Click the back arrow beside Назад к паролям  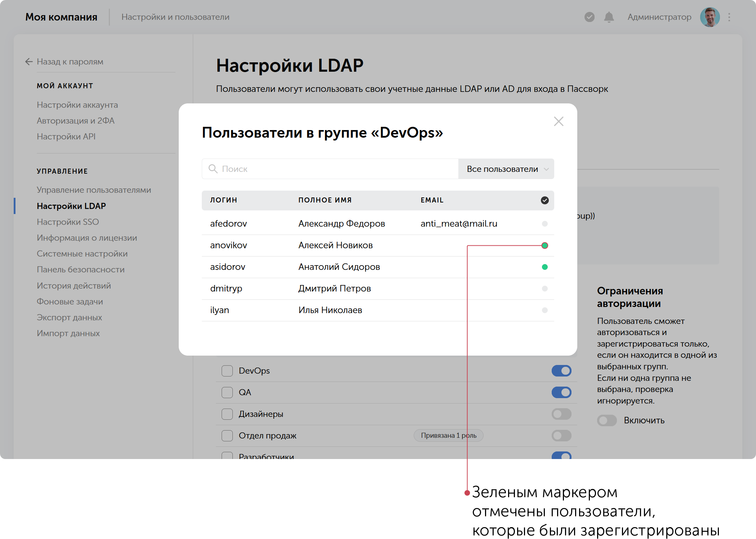29,62
